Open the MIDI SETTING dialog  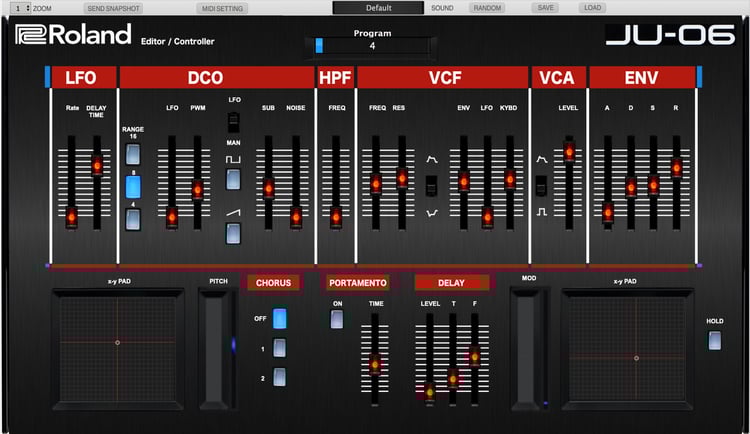(222, 8)
